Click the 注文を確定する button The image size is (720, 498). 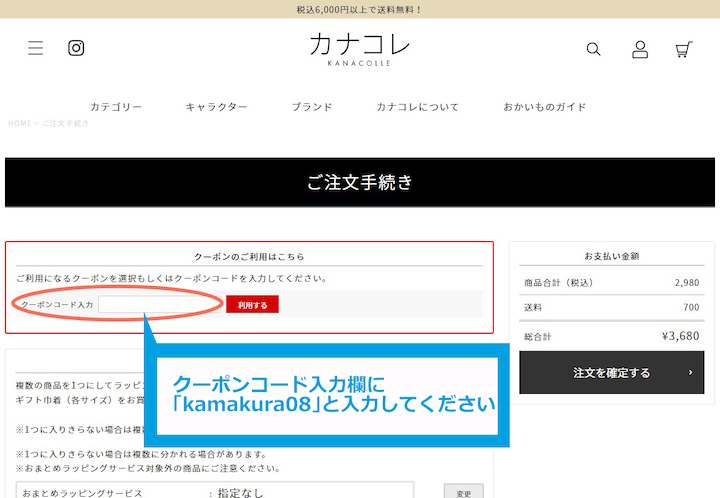pyautogui.click(x=612, y=373)
